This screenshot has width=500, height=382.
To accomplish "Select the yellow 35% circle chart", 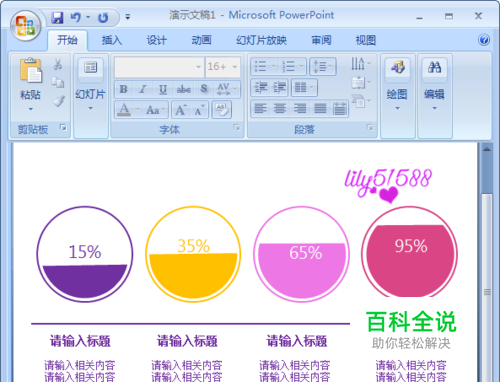I will click(x=193, y=254).
